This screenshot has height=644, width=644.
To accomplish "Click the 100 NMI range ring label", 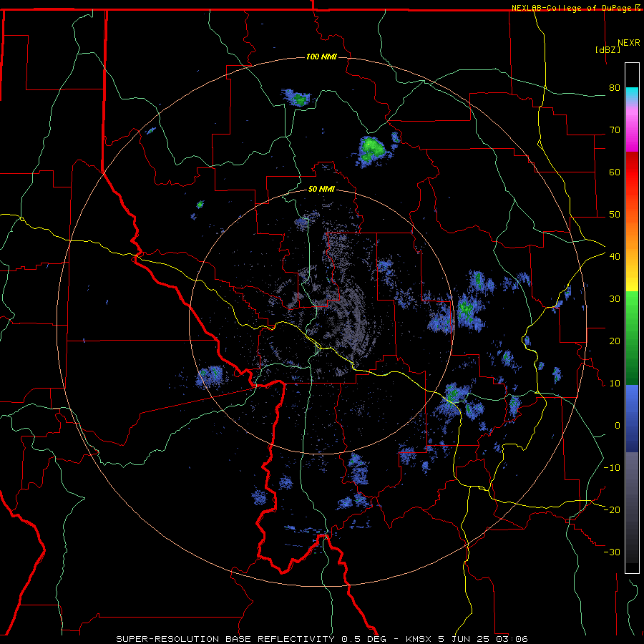I will click(x=321, y=57).
